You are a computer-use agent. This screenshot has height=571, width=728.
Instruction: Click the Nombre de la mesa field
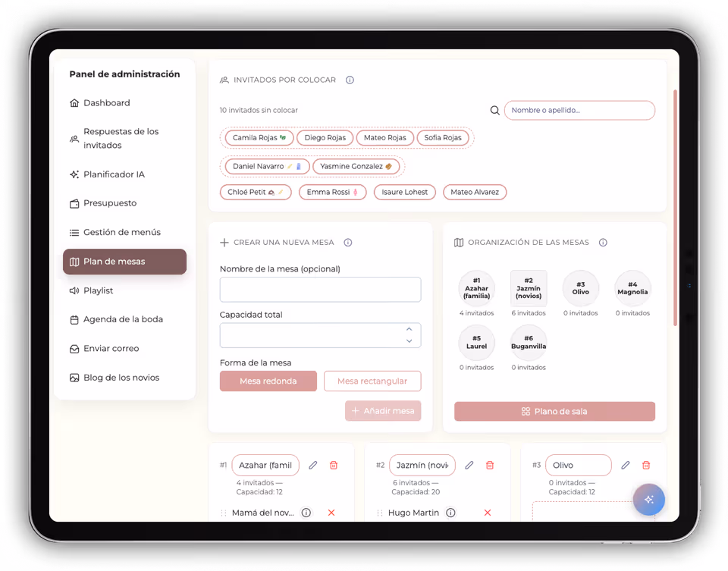coord(320,290)
